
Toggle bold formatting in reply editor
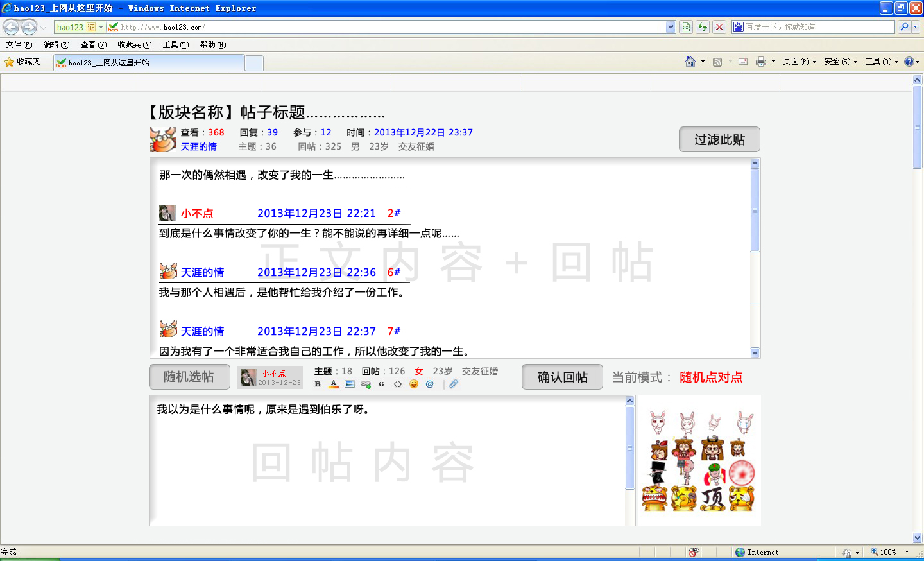pyautogui.click(x=318, y=384)
